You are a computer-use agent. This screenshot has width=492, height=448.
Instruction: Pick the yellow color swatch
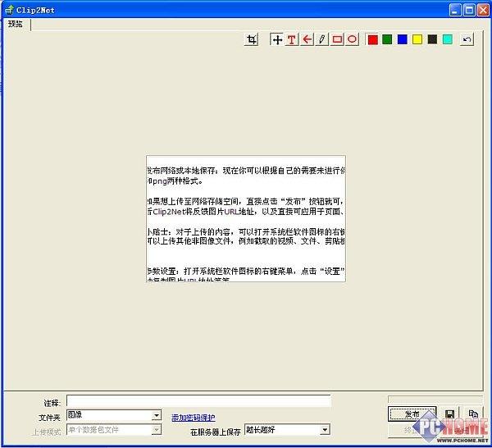click(x=417, y=39)
